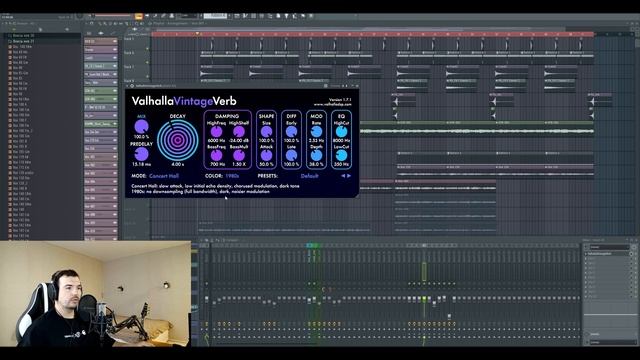Click the -24.00 dB HighShelf value
The height and width of the screenshot is (360, 640).
click(239, 140)
